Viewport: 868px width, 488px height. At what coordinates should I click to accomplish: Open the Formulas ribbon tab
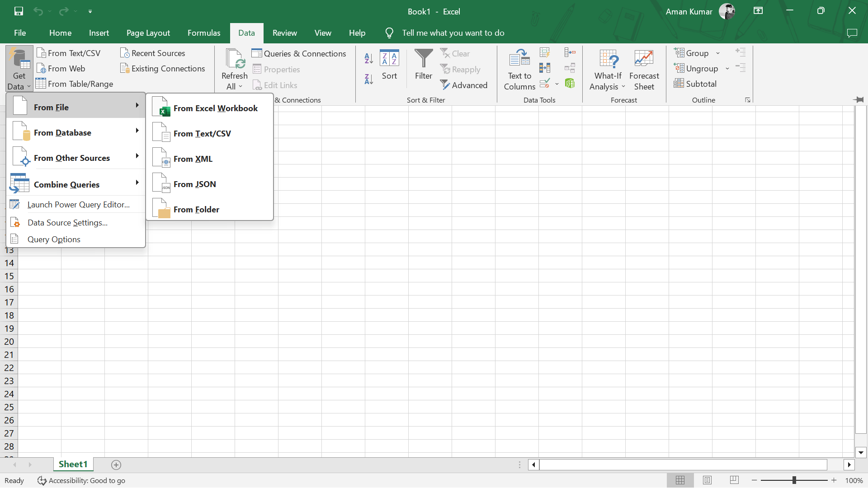coord(204,33)
